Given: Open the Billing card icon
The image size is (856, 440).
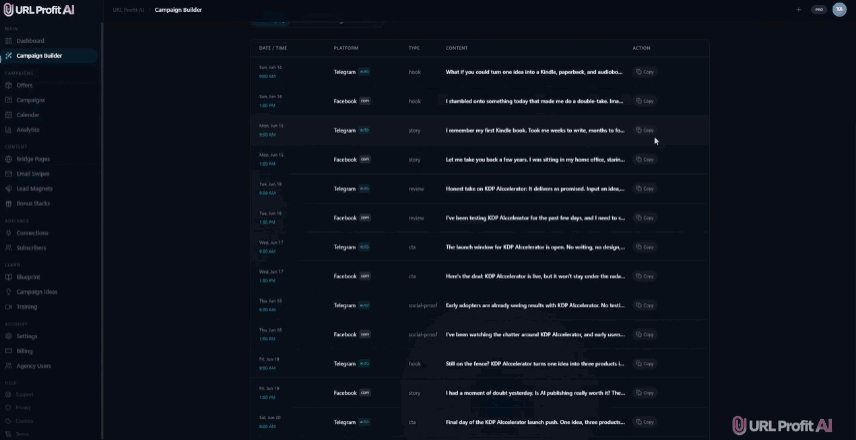Looking at the screenshot, I should [8, 351].
